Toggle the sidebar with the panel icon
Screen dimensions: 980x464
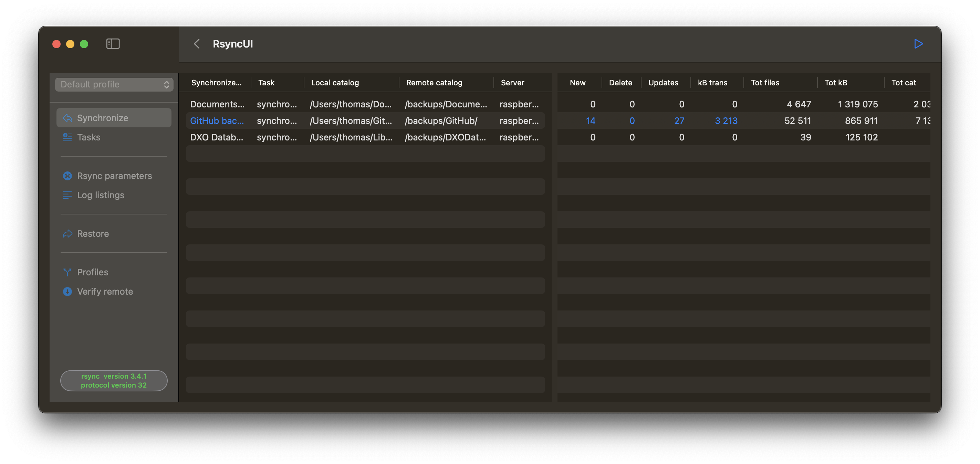[113, 44]
